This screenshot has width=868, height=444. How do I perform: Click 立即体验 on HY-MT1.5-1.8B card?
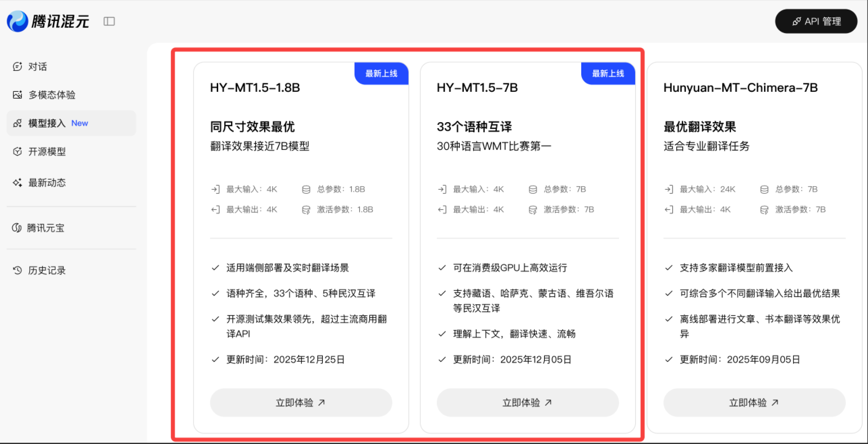pyautogui.click(x=301, y=402)
